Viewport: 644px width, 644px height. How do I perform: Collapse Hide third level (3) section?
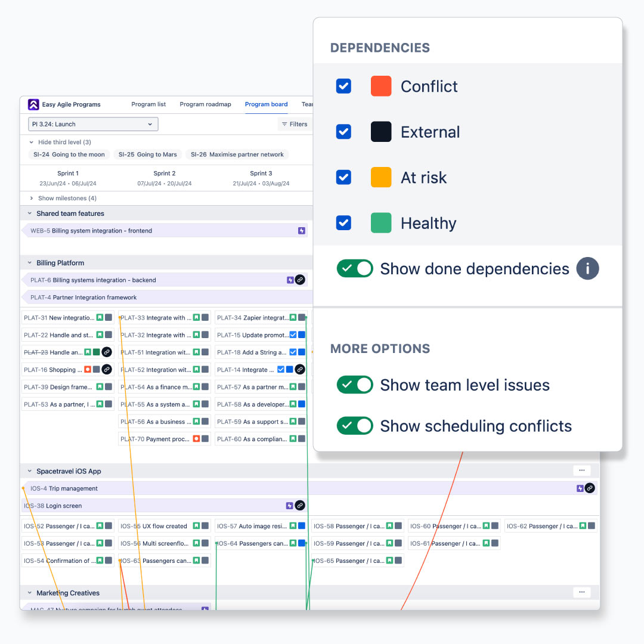(x=31, y=142)
